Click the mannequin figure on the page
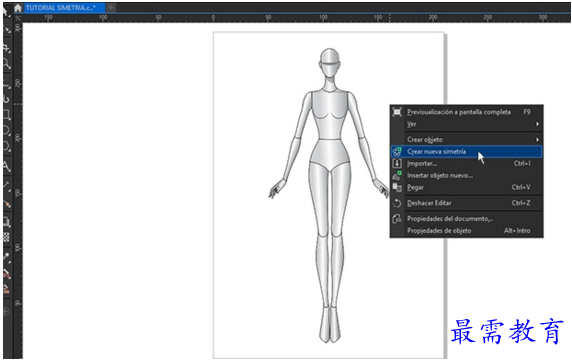Viewport: 572px width, 363px height. (x=329, y=195)
